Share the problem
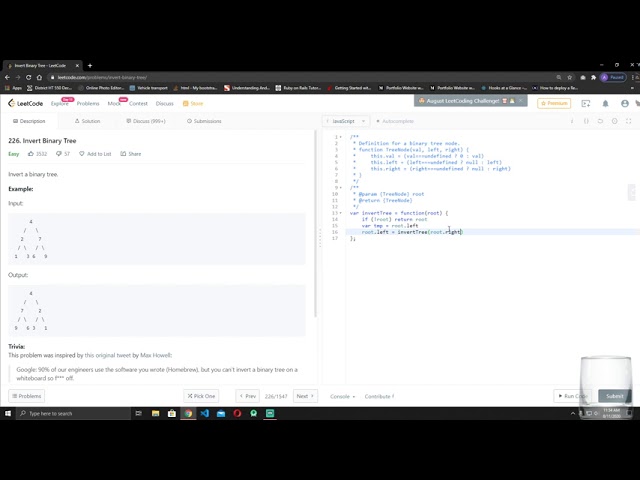 pyautogui.click(x=131, y=154)
